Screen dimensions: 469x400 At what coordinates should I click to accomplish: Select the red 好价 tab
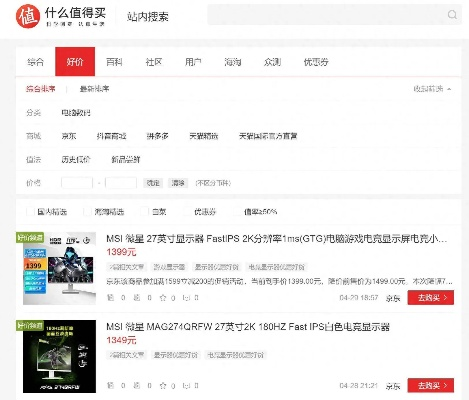pyautogui.click(x=75, y=62)
